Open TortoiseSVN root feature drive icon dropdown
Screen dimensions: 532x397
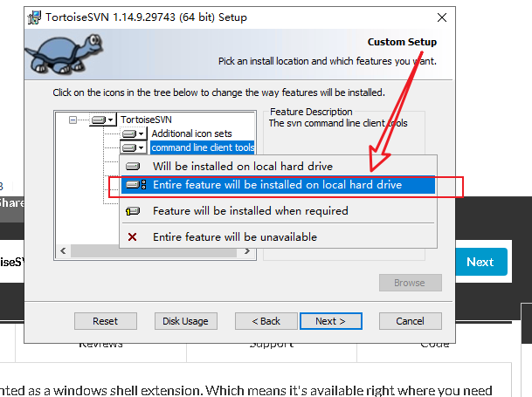[x=103, y=120]
